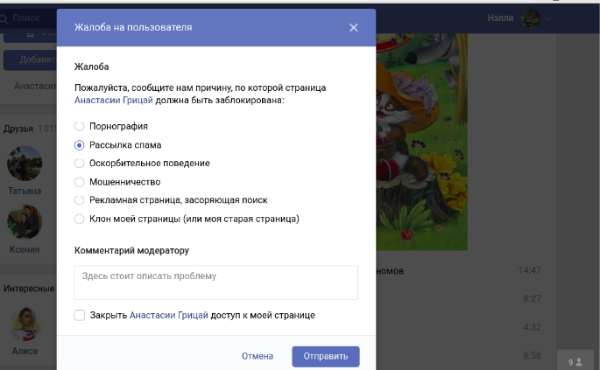Focus the Комментарий модератору text field
The height and width of the screenshot is (370, 600).
pyautogui.click(x=216, y=282)
